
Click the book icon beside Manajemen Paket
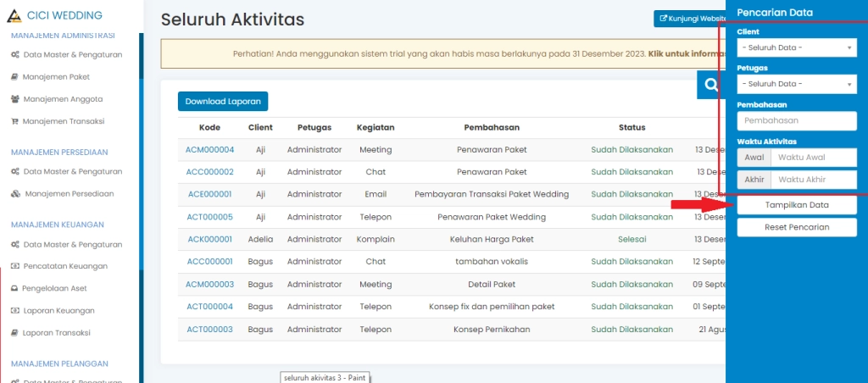14,76
